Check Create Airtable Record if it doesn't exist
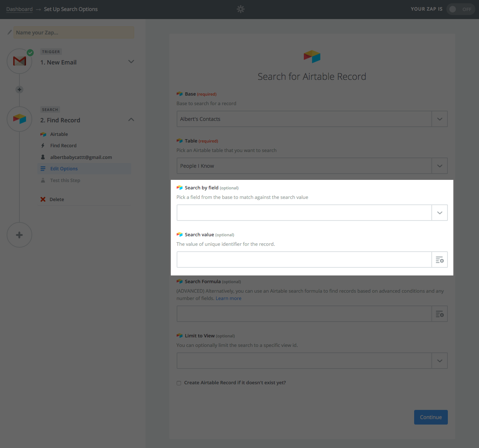The height and width of the screenshot is (448, 479). 179,383
